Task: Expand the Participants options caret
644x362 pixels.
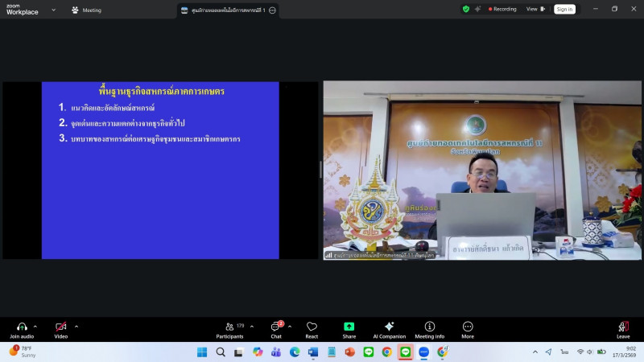Action: coord(252,327)
